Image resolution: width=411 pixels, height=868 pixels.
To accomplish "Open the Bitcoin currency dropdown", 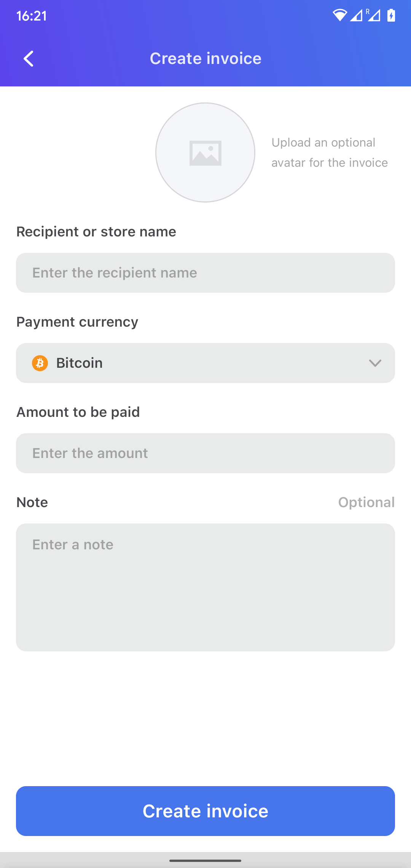I will click(205, 363).
